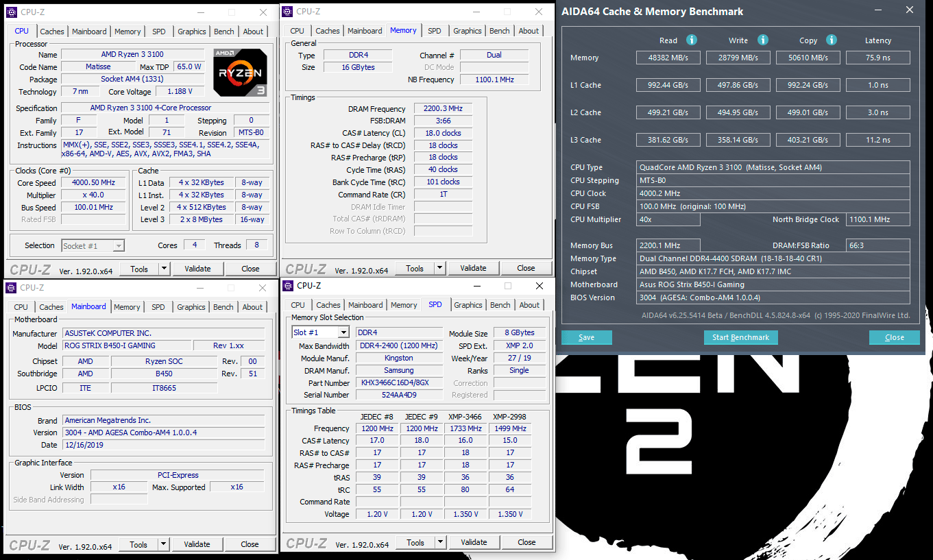Click the North Bridge Clock value in AIDA64
The image size is (933, 560).
(x=878, y=219)
